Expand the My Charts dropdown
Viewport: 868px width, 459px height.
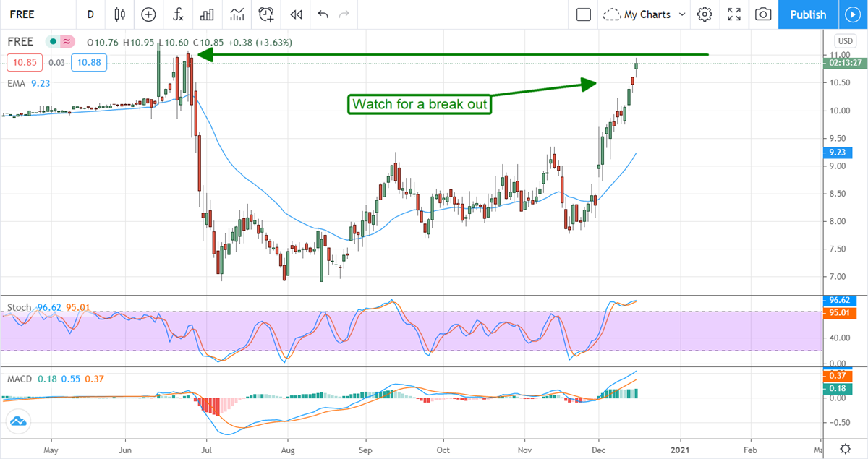pyautogui.click(x=644, y=14)
